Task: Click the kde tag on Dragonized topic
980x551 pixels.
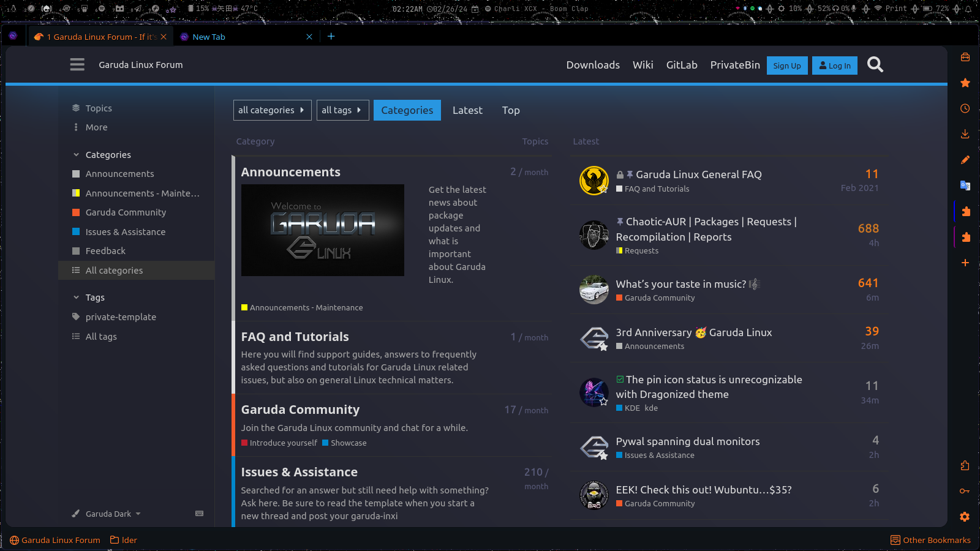Action: (651, 408)
